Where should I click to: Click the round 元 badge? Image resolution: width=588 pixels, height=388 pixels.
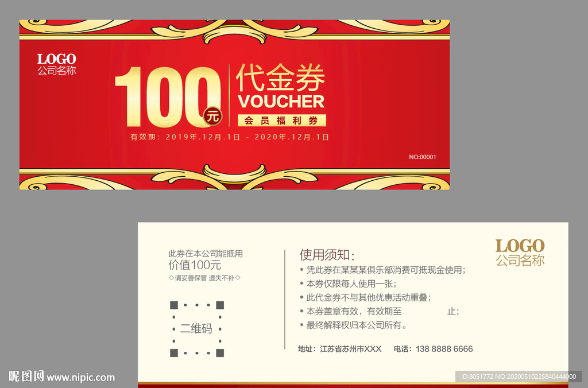(x=212, y=116)
